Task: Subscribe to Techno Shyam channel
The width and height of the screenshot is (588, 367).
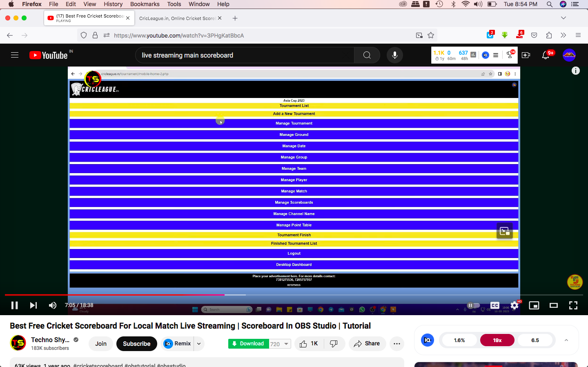Action: pos(136,344)
